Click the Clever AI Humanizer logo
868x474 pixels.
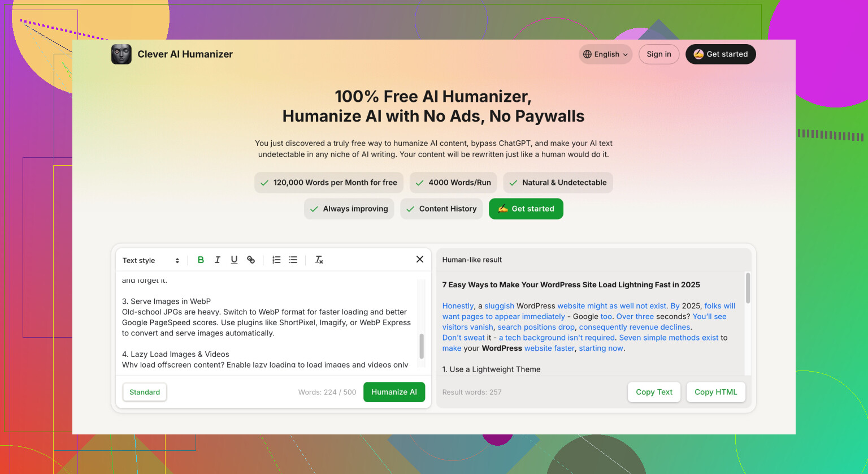pyautogui.click(x=121, y=54)
